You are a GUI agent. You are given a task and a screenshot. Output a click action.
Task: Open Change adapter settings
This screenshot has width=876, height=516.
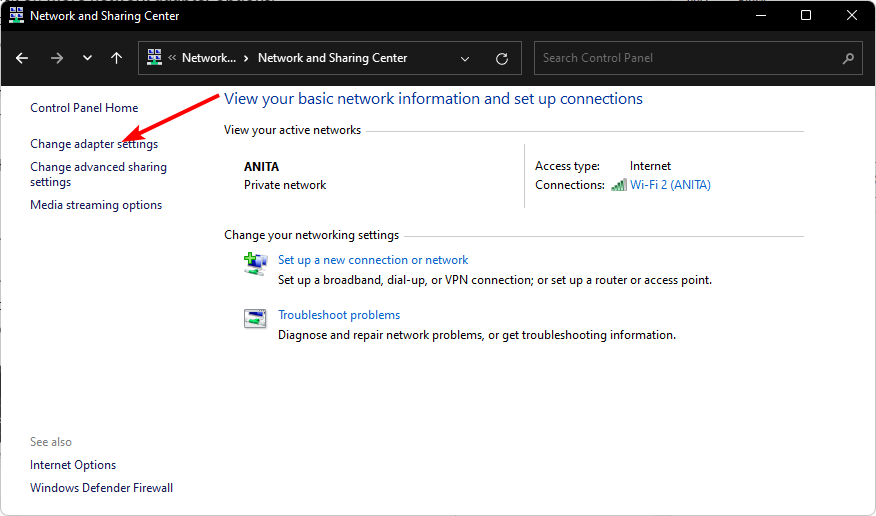click(x=94, y=144)
